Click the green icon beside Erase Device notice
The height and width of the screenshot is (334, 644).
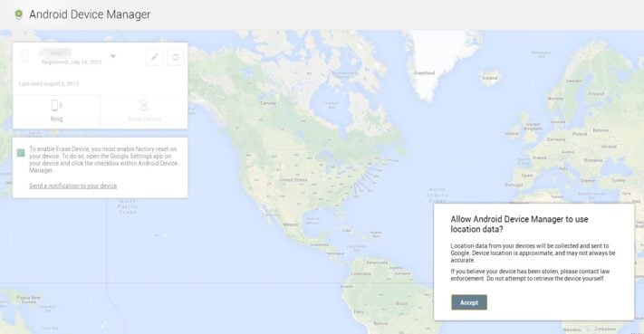click(x=21, y=153)
